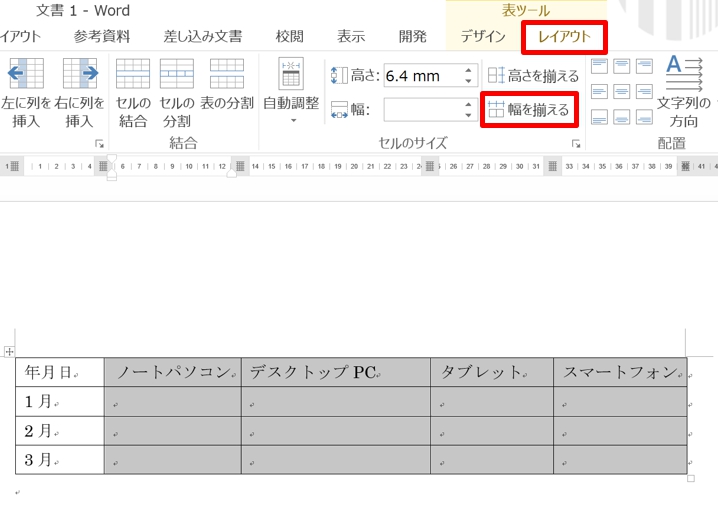Decrease row height with down stepper

click(x=468, y=81)
